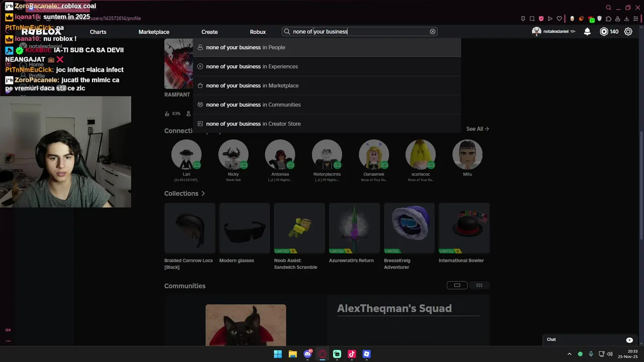The height and width of the screenshot is (362, 644).
Task: Click the Roblox search input field
Action: [360, 31]
